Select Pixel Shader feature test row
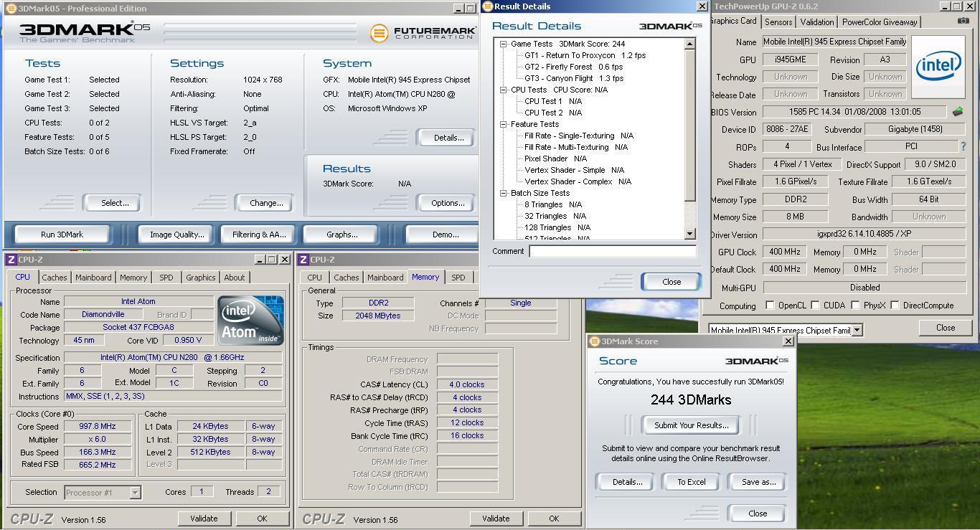980x530 pixels. [x=555, y=158]
